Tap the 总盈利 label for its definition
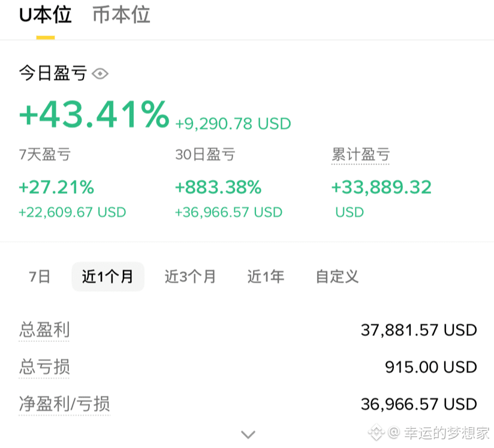The image size is (494, 448). pos(44,330)
